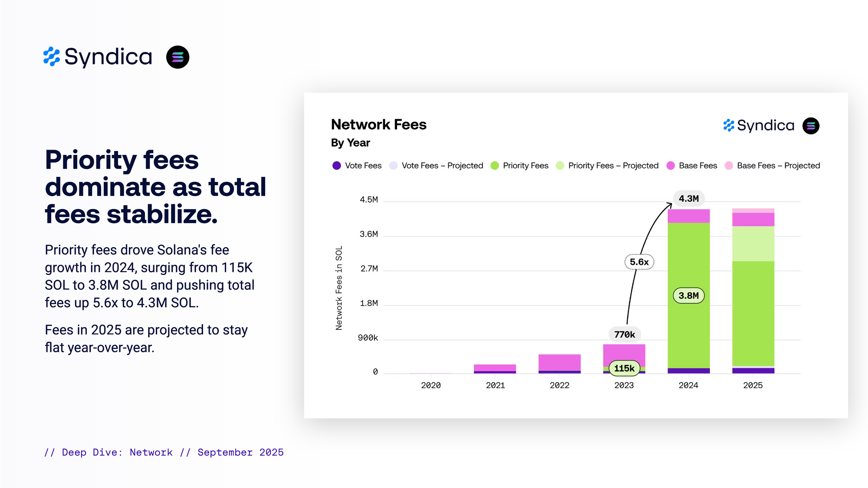Click the 115k priority fees label
This screenshot has height=488, width=868.
[x=624, y=368]
